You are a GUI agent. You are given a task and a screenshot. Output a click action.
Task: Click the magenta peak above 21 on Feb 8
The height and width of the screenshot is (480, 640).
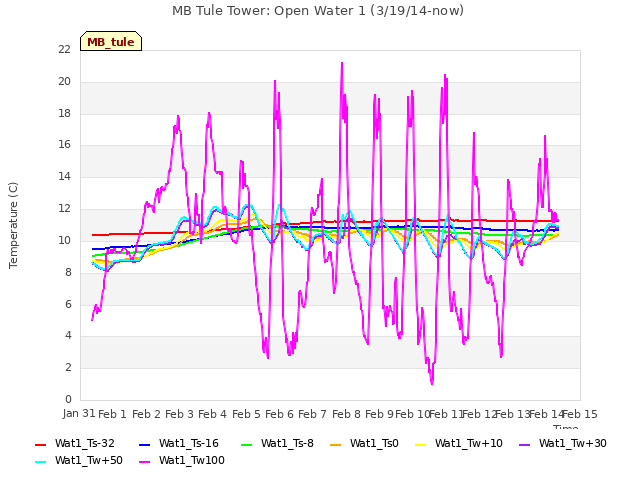click(x=342, y=63)
